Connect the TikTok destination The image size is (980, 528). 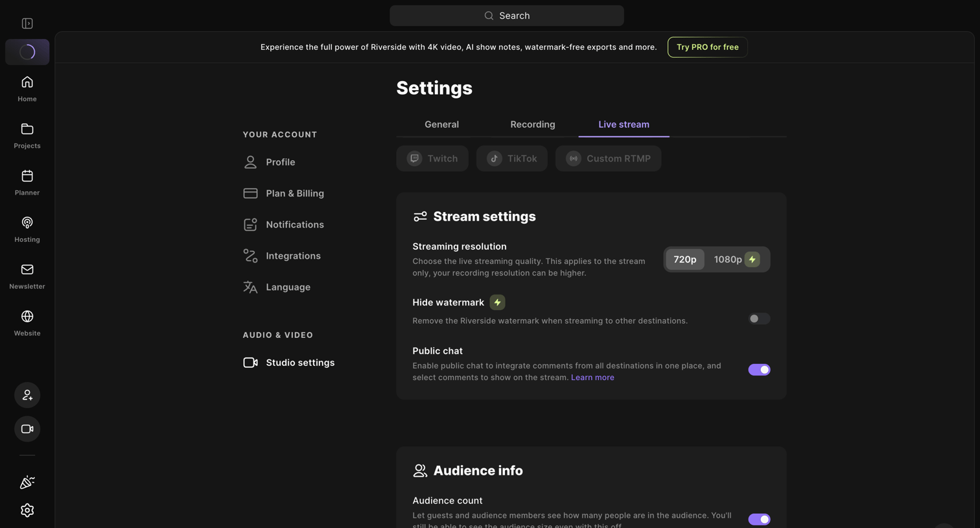click(512, 158)
